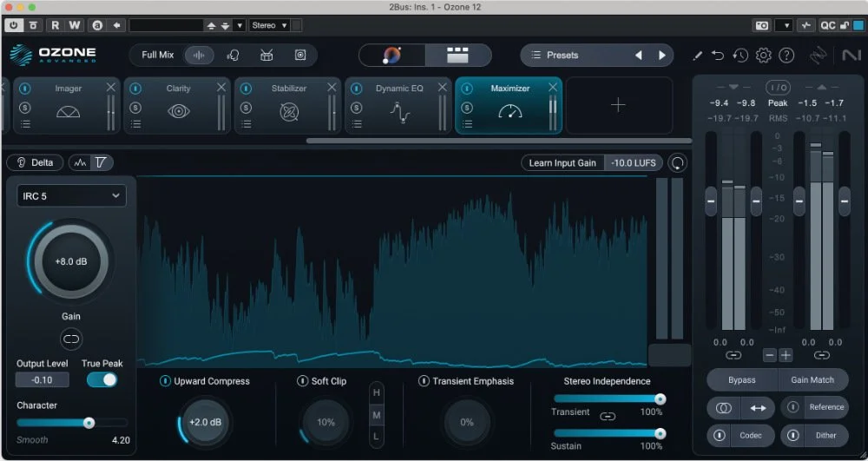Viewport: 868px width, 461px height.
Task: Open the Stereo channel configuration dropdown
Action: pos(269,25)
